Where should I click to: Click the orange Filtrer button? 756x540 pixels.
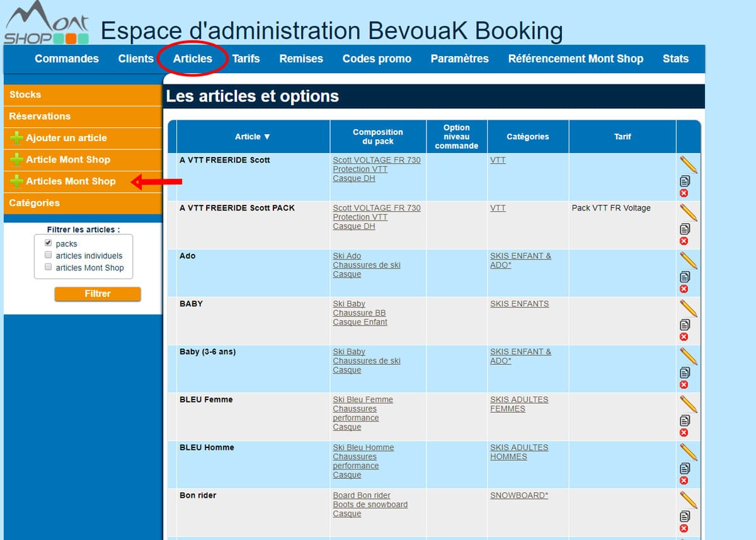98,294
